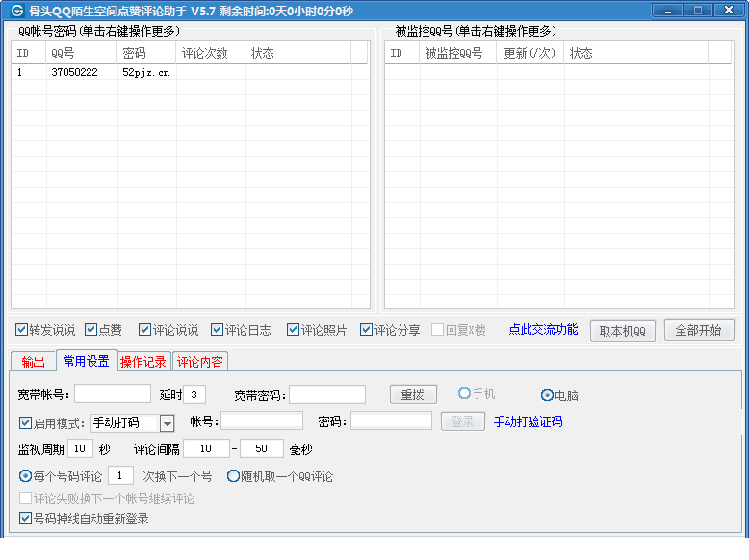The width and height of the screenshot is (749, 560).
Task: Select QQ number 37050222 in account list
Action: [74, 72]
